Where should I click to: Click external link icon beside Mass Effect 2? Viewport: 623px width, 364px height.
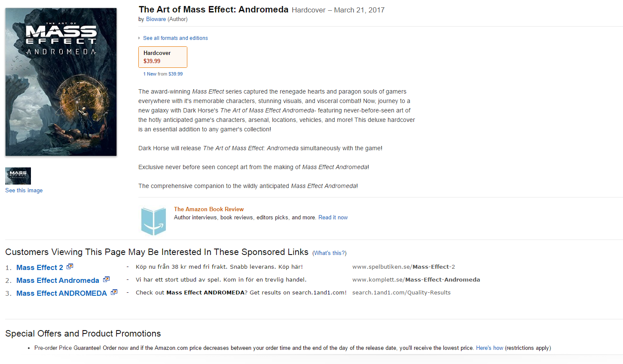click(x=70, y=267)
